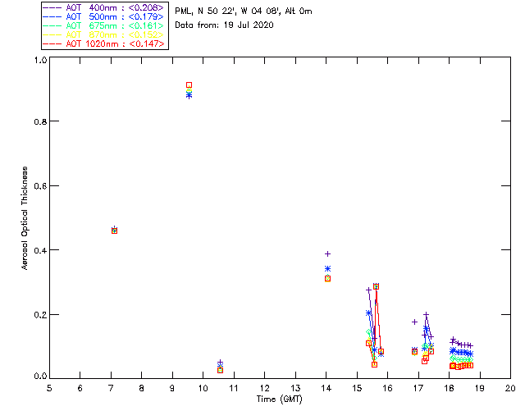Click the hour 17 tick label on x-axis
The image size is (525, 420).
pyautogui.click(x=418, y=388)
